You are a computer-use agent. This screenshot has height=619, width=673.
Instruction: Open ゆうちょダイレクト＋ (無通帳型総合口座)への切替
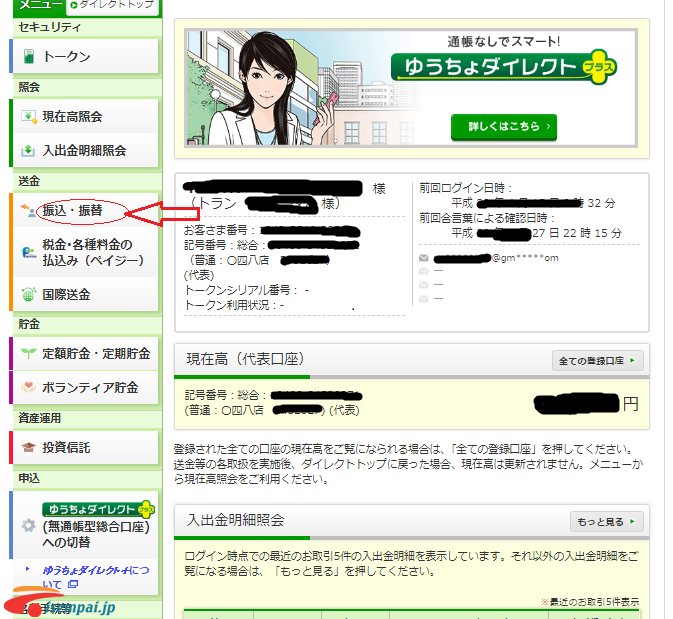85,525
